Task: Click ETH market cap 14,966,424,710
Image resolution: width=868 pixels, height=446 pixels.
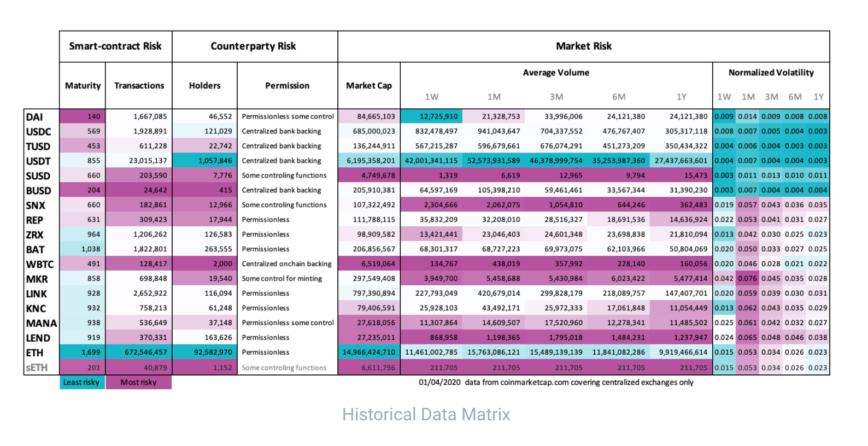Action: click(369, 353)
